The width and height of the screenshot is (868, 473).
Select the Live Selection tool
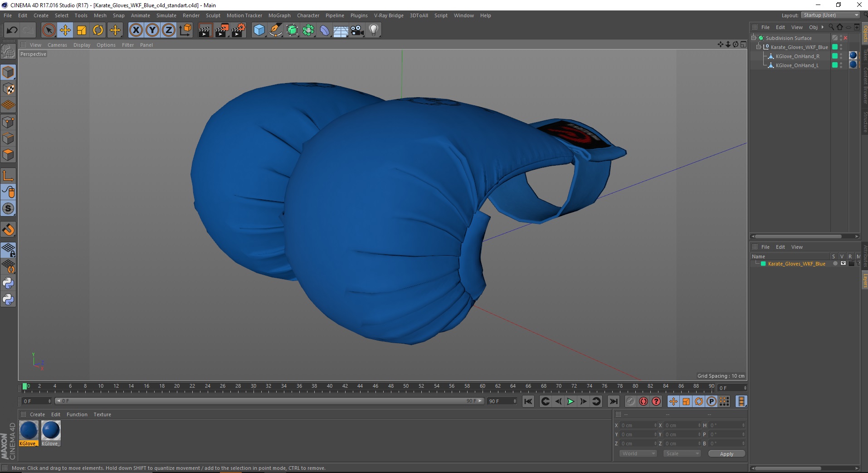(x=49, y=30)
